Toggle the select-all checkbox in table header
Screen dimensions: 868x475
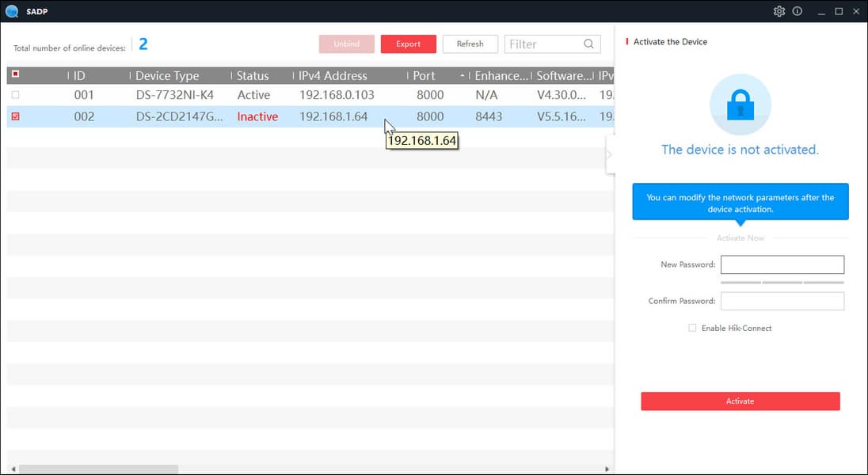point(16,74)
